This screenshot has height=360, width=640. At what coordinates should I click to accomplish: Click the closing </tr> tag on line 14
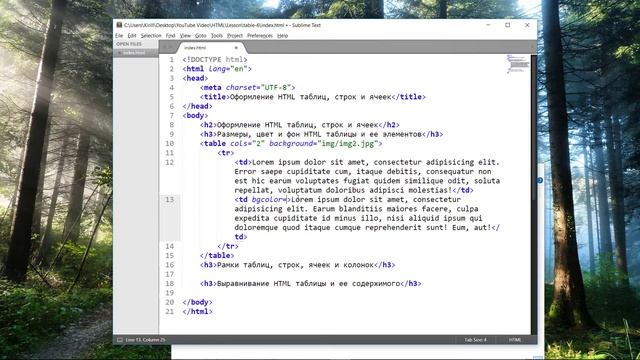[x=228, y=246]
